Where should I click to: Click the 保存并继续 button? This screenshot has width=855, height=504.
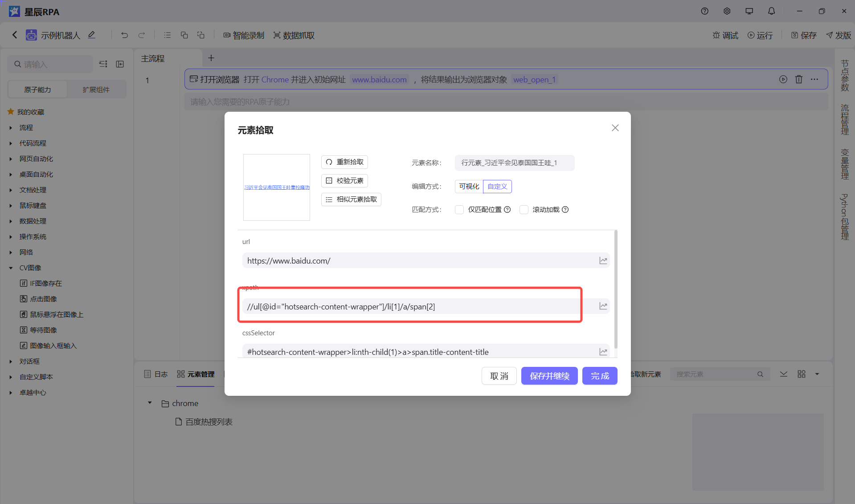coord(549,376)
